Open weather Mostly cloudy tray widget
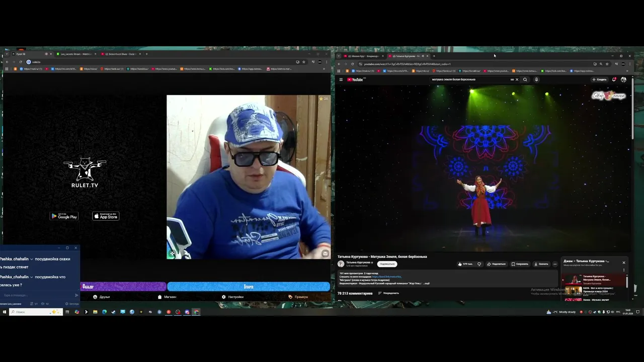Viewport: 644px width, 362px height. 561,312
